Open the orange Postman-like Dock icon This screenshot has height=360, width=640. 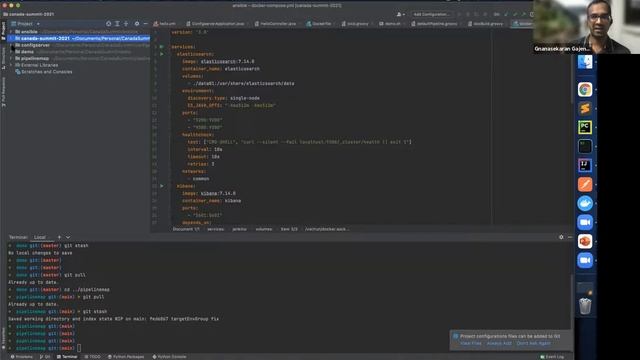click(585, 184)
